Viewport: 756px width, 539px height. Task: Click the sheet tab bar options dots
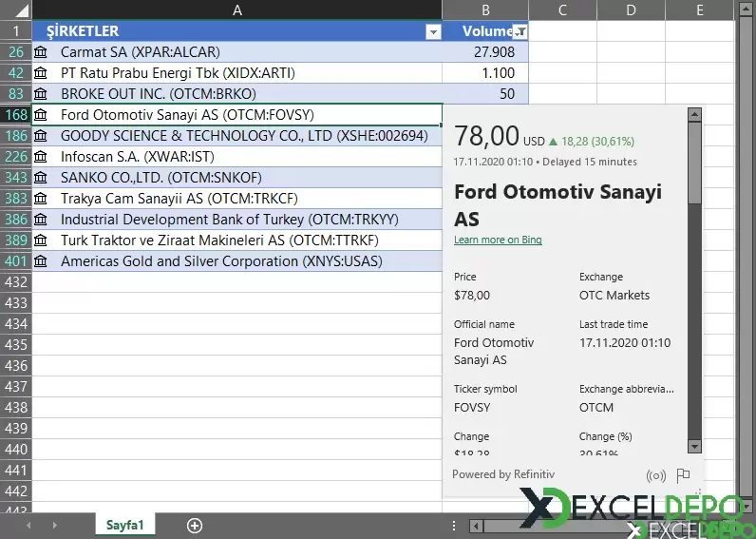point(454,526)
